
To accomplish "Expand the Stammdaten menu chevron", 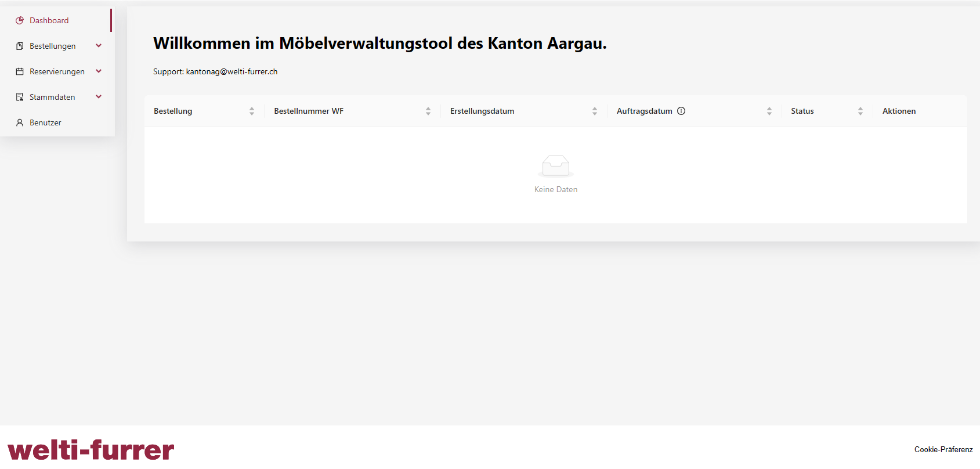I will point(99,97).
